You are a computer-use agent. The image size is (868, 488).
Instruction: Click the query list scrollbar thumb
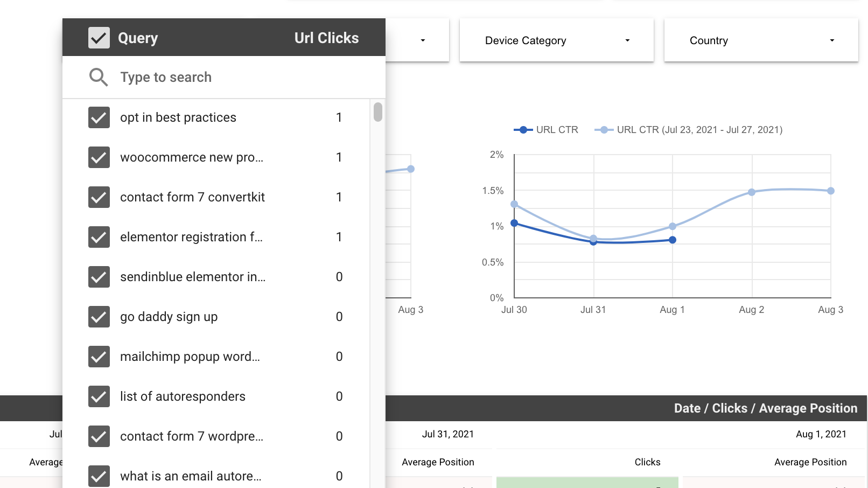pos(378,112)
